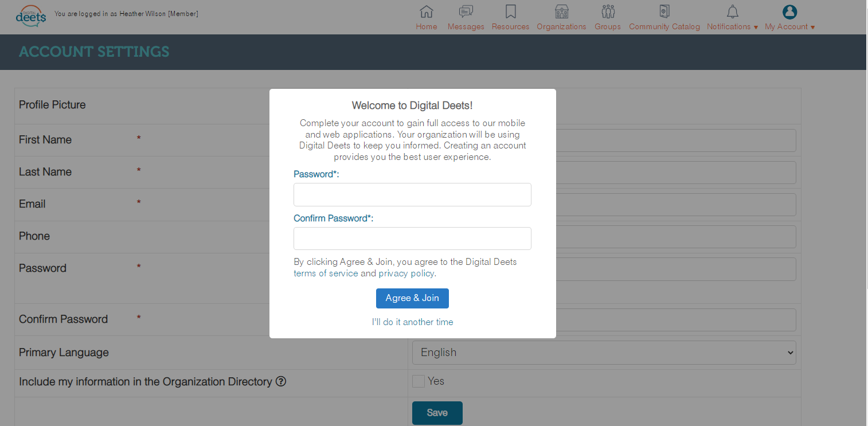868x426 pixels.
Task: Open the terms of service link
Action: pyautogui.click(x=326, y=273)
